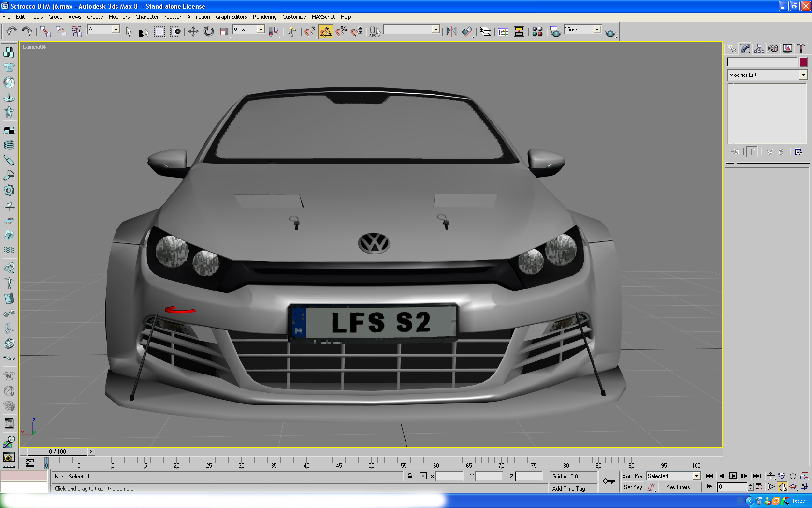Click the Select and Manipulate tool
This screenshot has width=812, height=508.
[292, 31]
